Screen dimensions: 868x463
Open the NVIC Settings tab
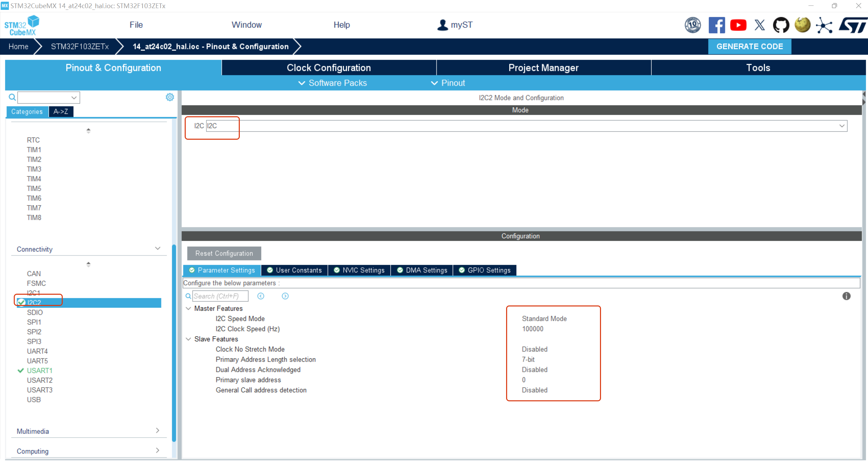[359, 270]
